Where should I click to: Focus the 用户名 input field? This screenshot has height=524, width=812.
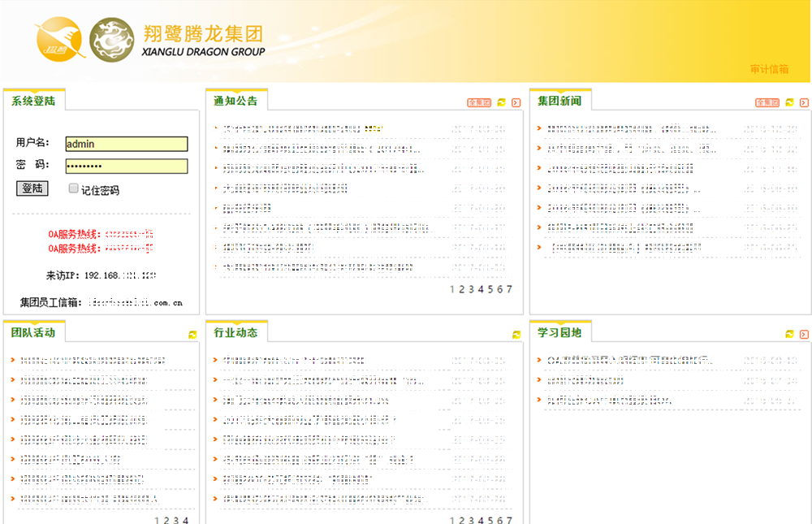127,144
